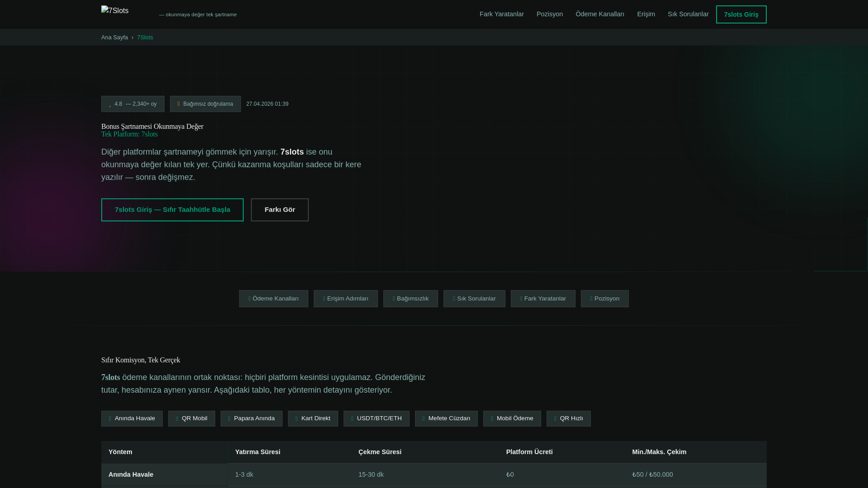Open Fark Yaratanlar nav menu item

tap(501, 14)
